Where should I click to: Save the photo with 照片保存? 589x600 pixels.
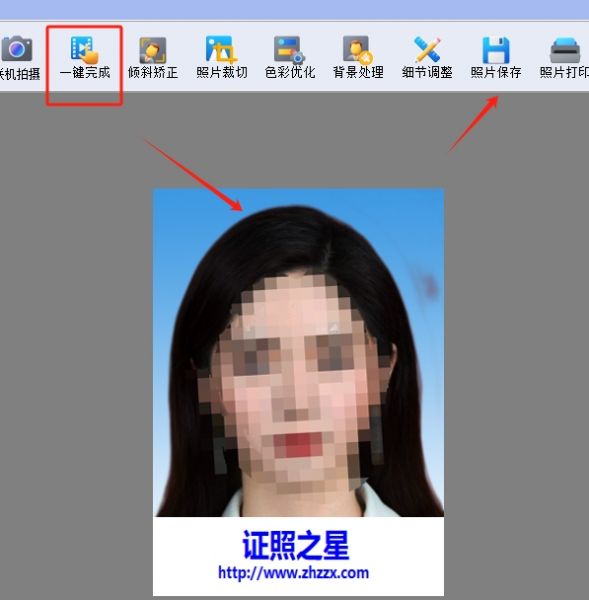click(x=496, y=57)
